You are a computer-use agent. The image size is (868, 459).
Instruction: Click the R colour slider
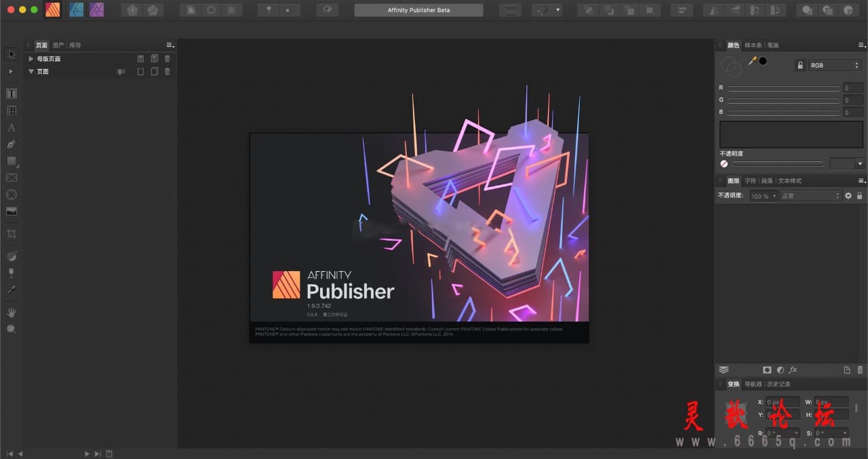point(783,88)
